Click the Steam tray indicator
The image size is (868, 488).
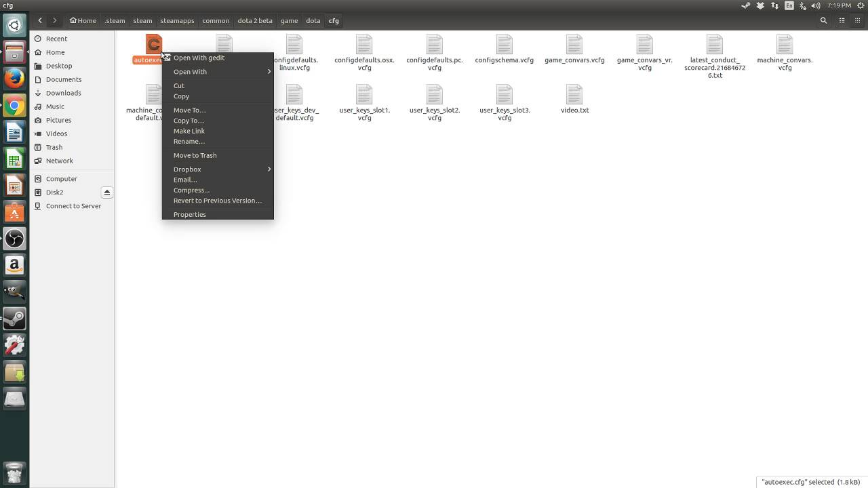(746, 5)
